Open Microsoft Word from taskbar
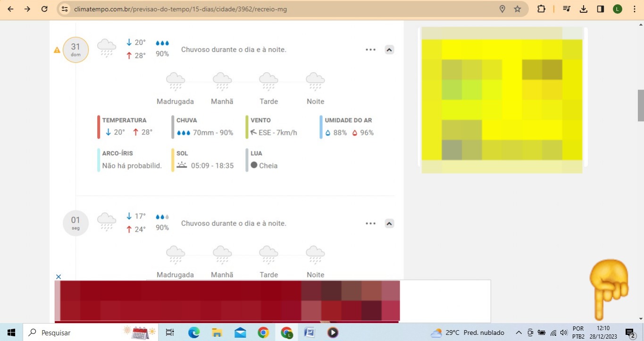Image resolution: width=644 pixels, height=341 pixels. pyautogui.click(x=309, y=333)
